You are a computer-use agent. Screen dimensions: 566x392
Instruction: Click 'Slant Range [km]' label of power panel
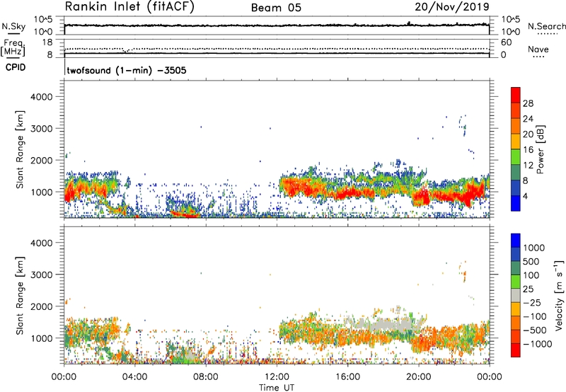tap(20, 149)
